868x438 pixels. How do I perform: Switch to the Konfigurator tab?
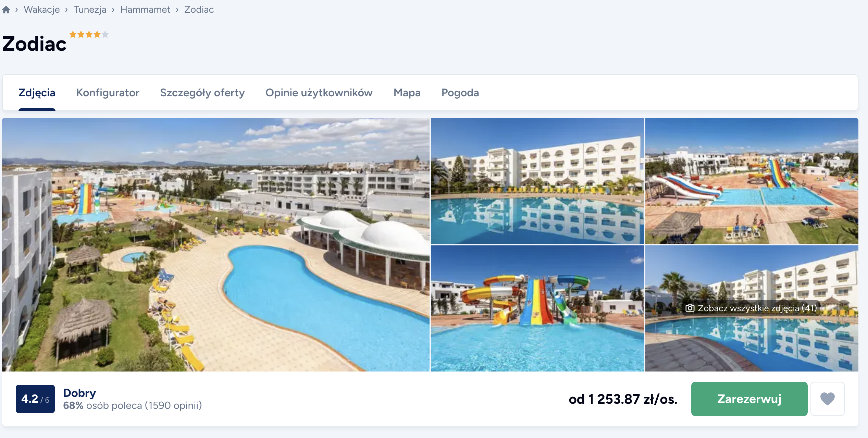point(108,93)
